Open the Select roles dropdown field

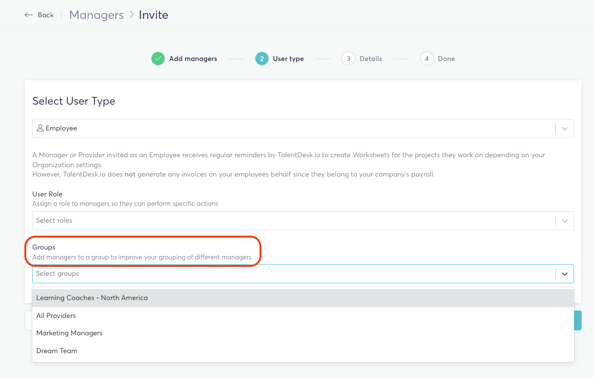point(303,220)
